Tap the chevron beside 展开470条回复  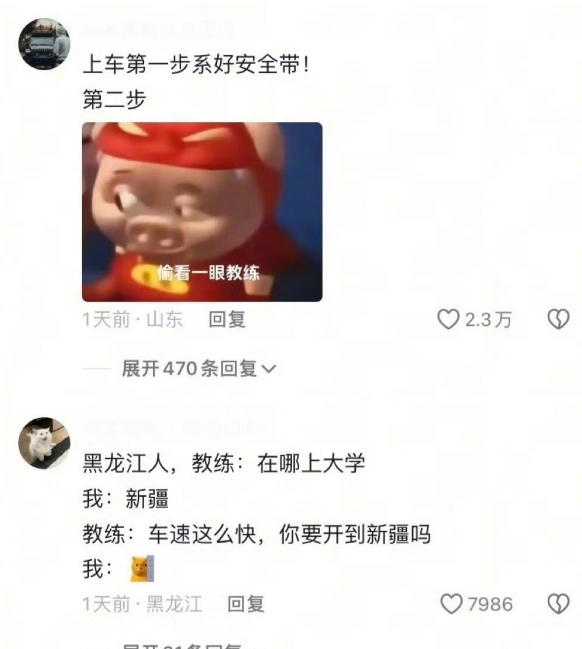269,368
